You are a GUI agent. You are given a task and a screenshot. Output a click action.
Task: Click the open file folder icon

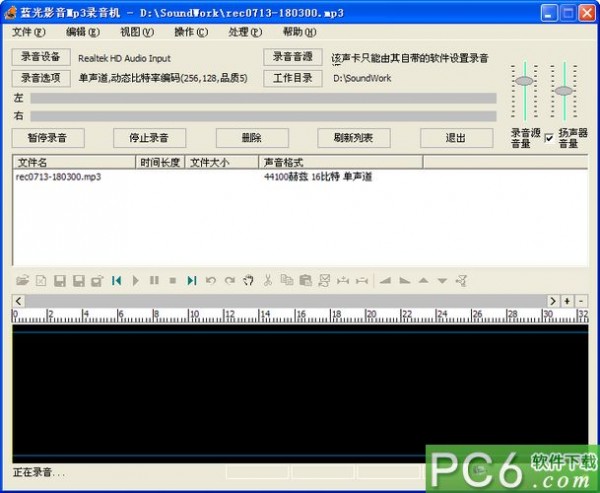click(x=23, y=281)
